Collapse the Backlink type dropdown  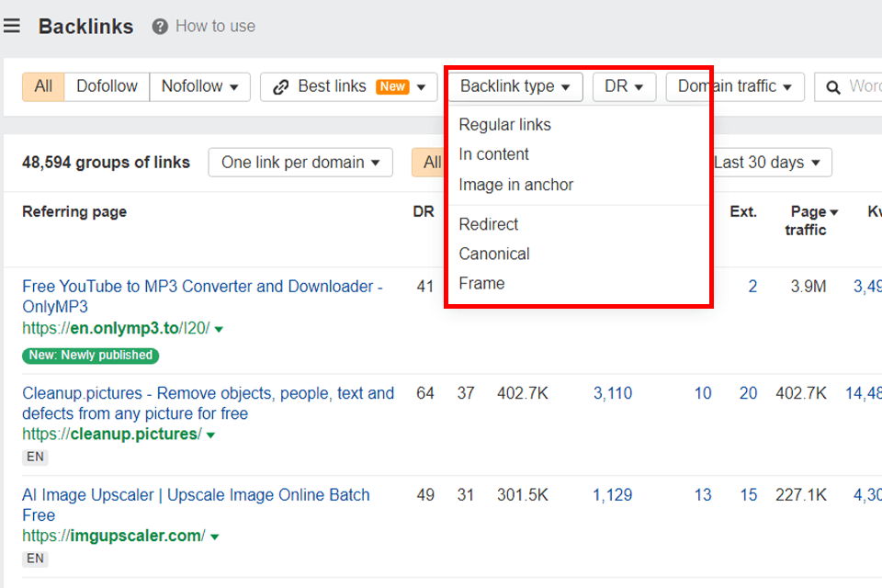pyautogui.click(x=514, y=86)
